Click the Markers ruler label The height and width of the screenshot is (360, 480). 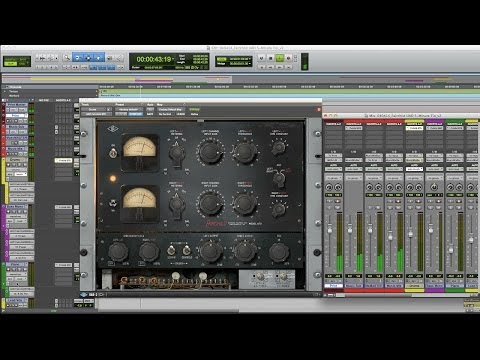pyautogui.click(x=14, y=96)
